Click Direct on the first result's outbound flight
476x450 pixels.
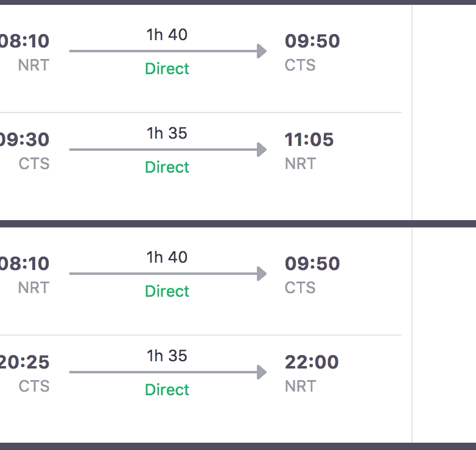point(167,69)
